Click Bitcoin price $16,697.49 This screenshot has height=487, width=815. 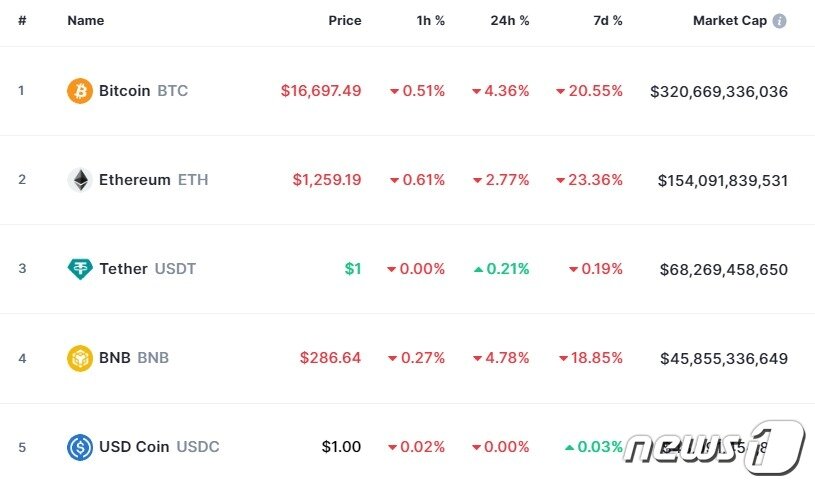(321, 91)
